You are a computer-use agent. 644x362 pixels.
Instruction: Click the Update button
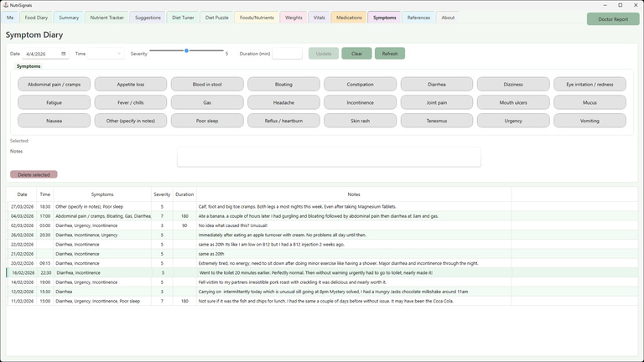coord(324,54)
